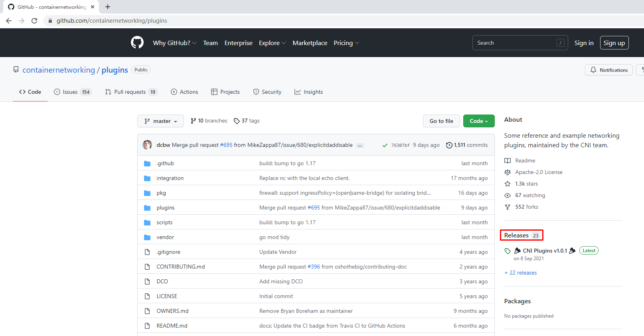Click the dcbw committer avatar
This screenshot has height=336, width=644.
(147, 145)
